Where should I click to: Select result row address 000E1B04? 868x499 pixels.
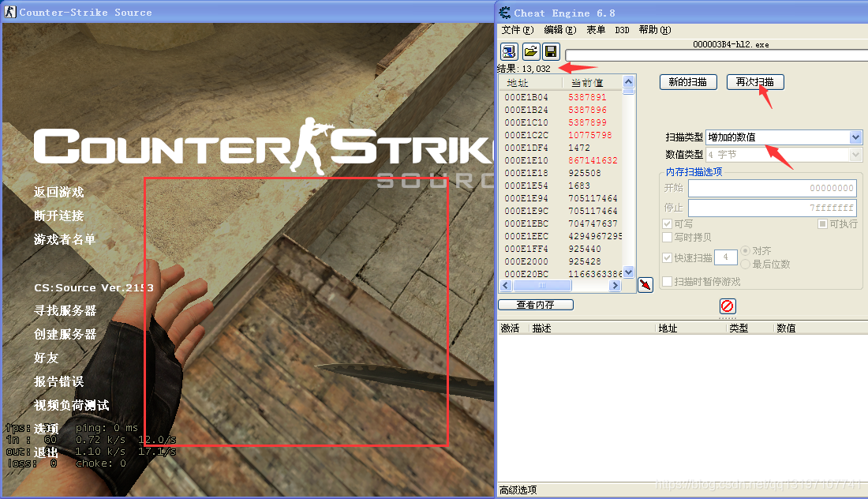(x=561, y=97)
